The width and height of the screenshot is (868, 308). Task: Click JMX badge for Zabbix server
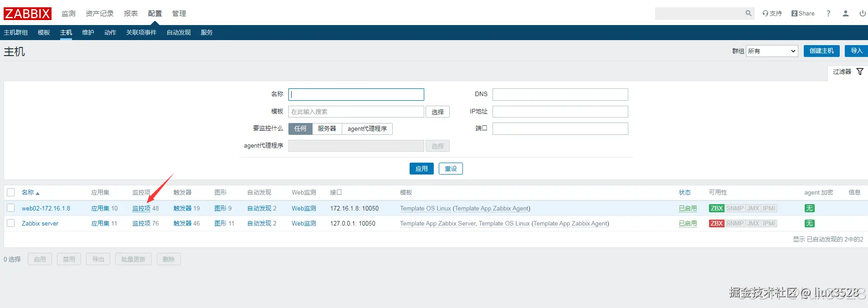tap(753, 223)
